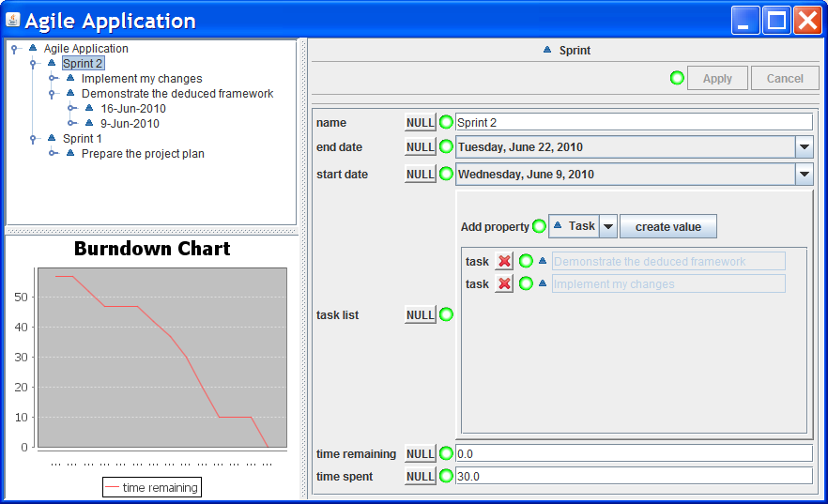Select the 9-Jun-2010 tree entry
828x504 pixels.
pyautogui.click(x=130, y=124)
